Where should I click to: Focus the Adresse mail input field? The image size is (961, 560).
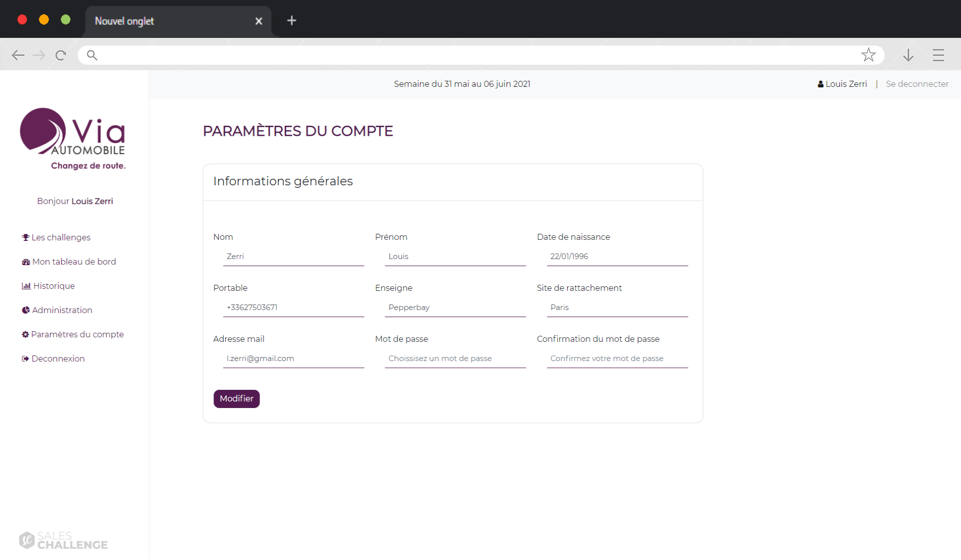pyautogui.click(x=293, y=359)
